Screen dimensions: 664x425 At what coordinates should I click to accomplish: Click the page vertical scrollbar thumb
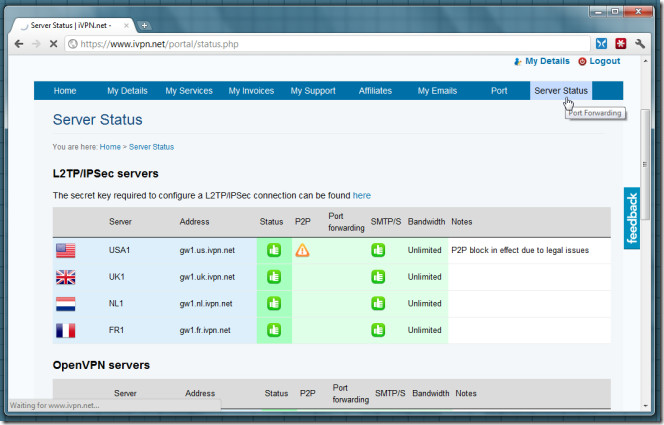coord(645,164)
